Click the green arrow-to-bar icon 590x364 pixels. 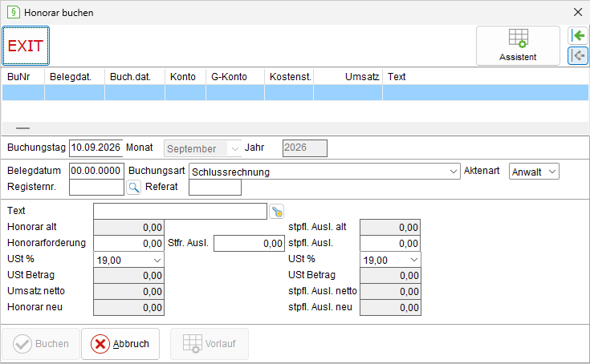(x=578, y=36)
